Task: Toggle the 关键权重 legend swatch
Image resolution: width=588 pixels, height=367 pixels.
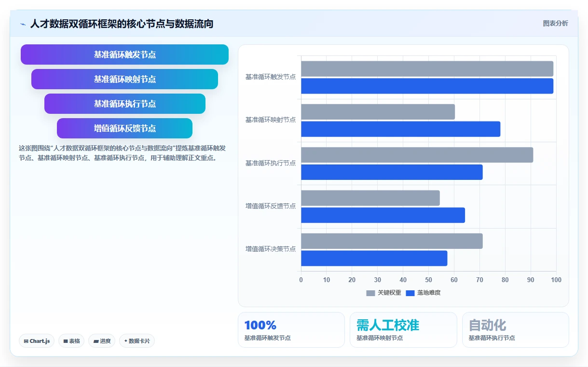Action: (370, 293)
